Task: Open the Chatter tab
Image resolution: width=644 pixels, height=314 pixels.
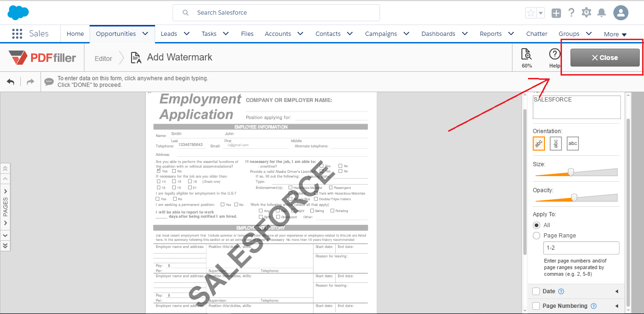Action: [x=537, y=34]
